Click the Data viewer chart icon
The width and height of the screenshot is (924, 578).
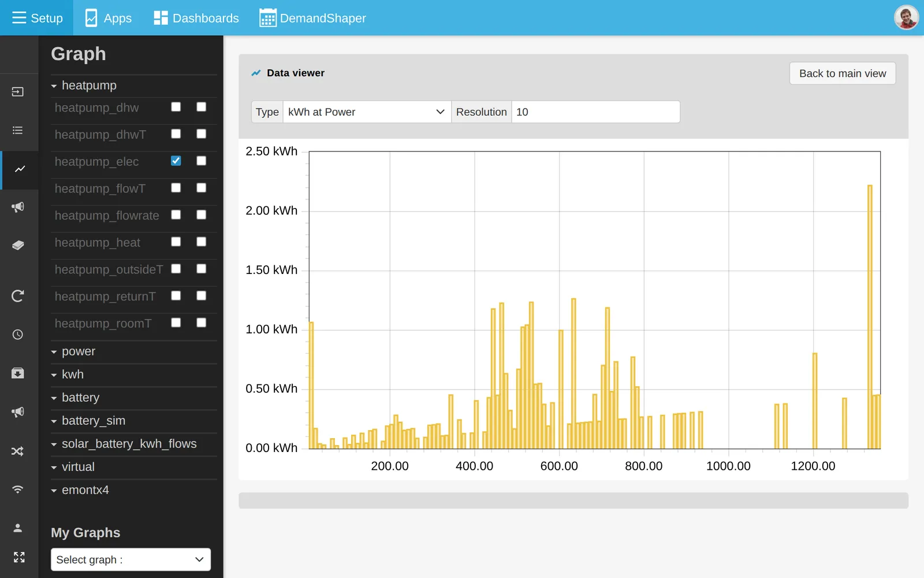pos(256,73)
